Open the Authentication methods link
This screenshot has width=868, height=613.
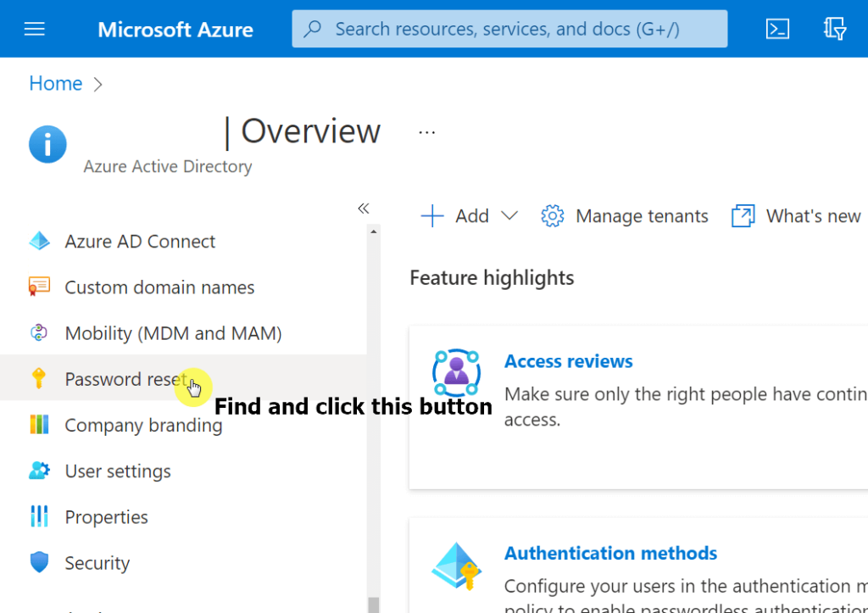click(x=610, y=553)
